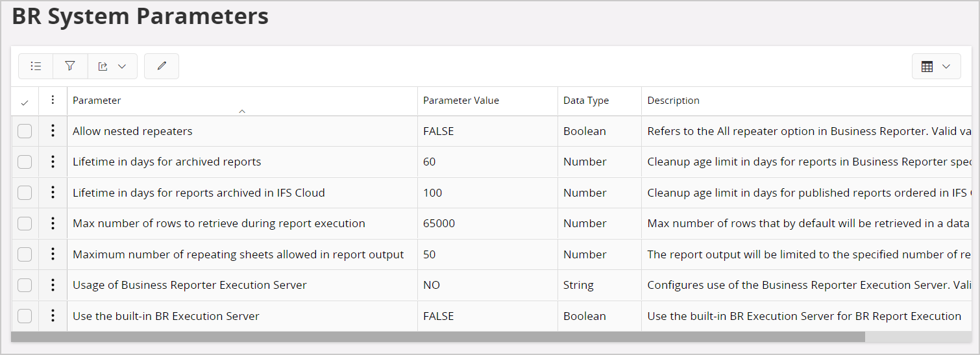This screenshot has height=355, width=980.
Task: Toggle the select-all checkmark in header
Action: 25,103
